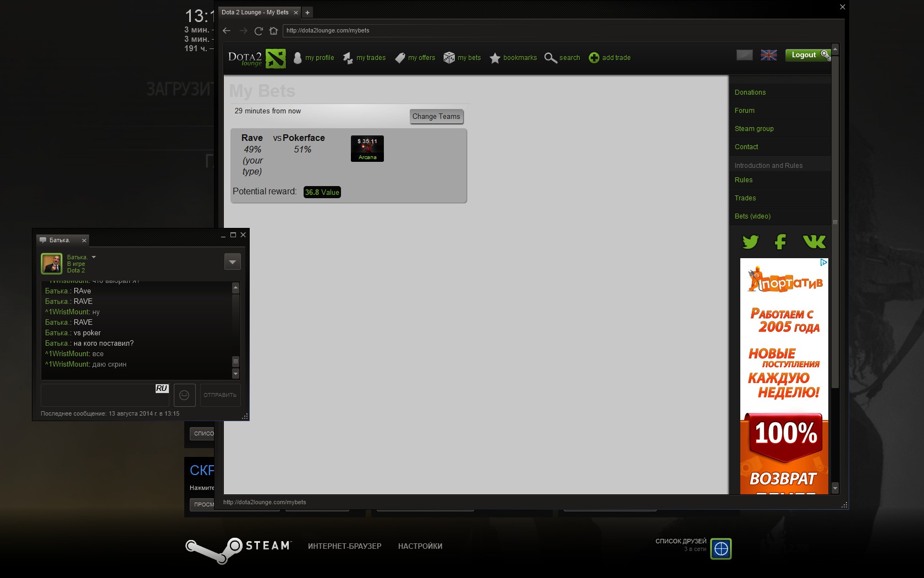
Task: Open my profile page
Action: click(320, 58)
